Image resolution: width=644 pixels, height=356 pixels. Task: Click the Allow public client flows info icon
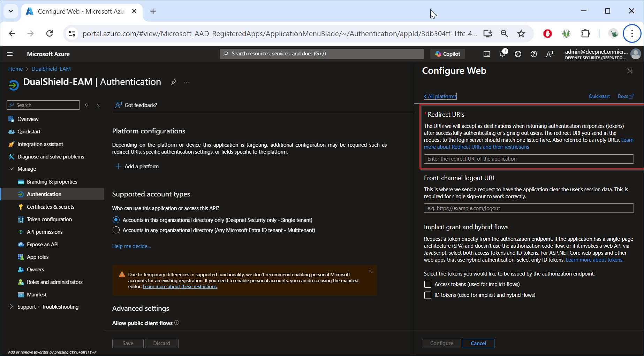pyautogui.click(x=177, y=323)
